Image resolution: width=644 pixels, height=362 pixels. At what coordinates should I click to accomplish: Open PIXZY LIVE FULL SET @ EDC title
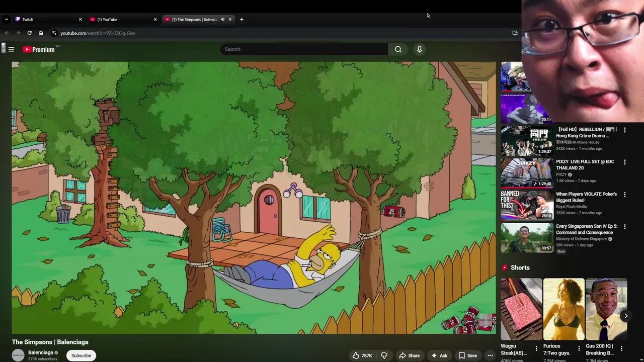tap(585, 165)
